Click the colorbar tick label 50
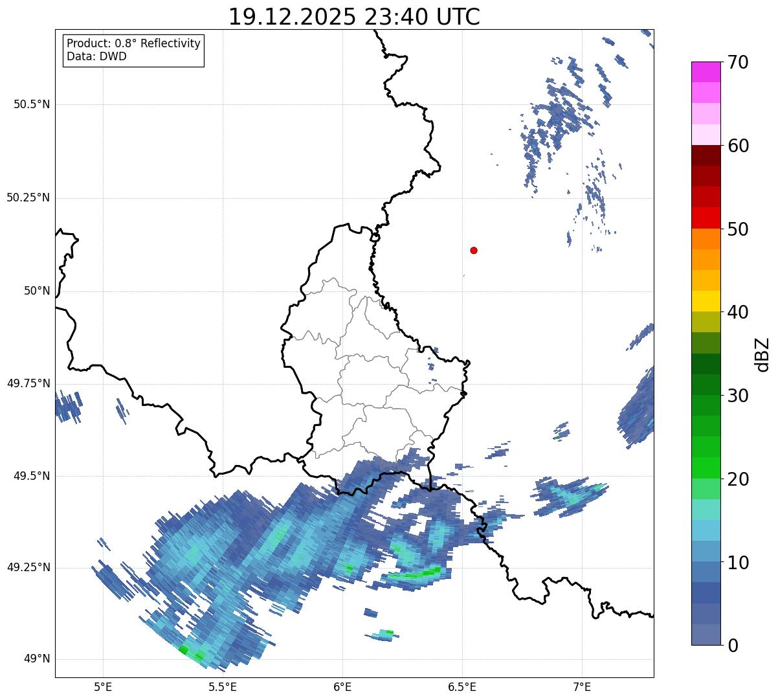This screenshot has height=700, width=778. 738,229
